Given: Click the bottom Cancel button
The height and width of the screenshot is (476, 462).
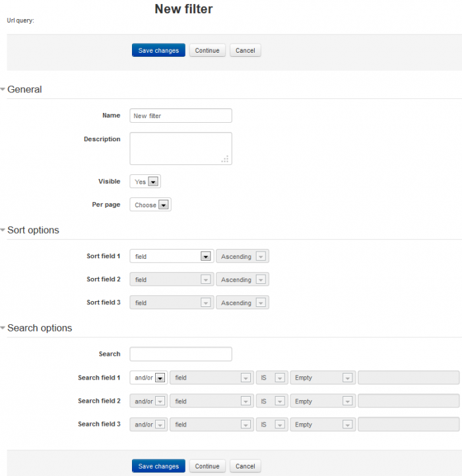Looking at the screenshot, I should click(x=245, y=466).
